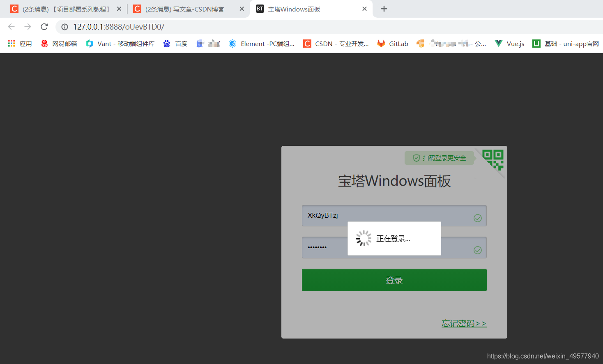Click the 正在登录... loading message
Screen dimensions: 603x364
pos(394,239)
